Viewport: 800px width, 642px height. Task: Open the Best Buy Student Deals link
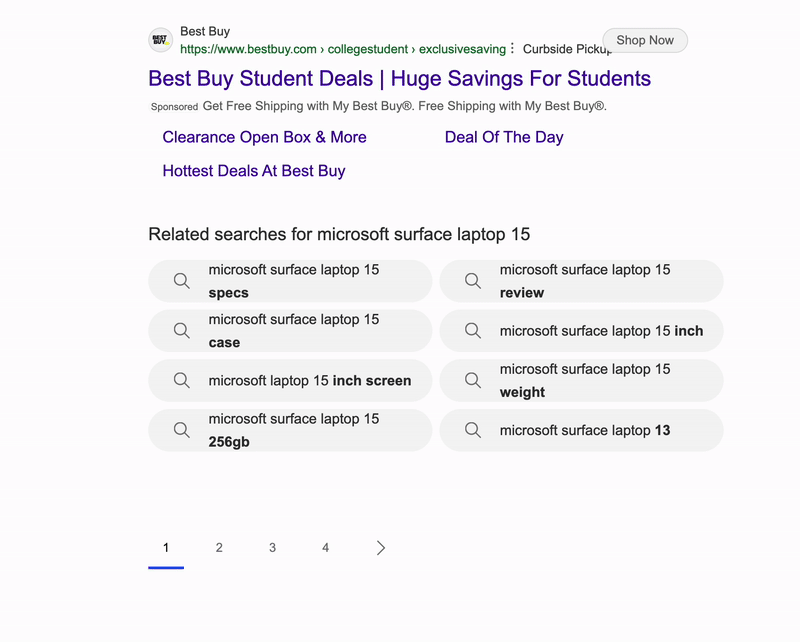399,78
